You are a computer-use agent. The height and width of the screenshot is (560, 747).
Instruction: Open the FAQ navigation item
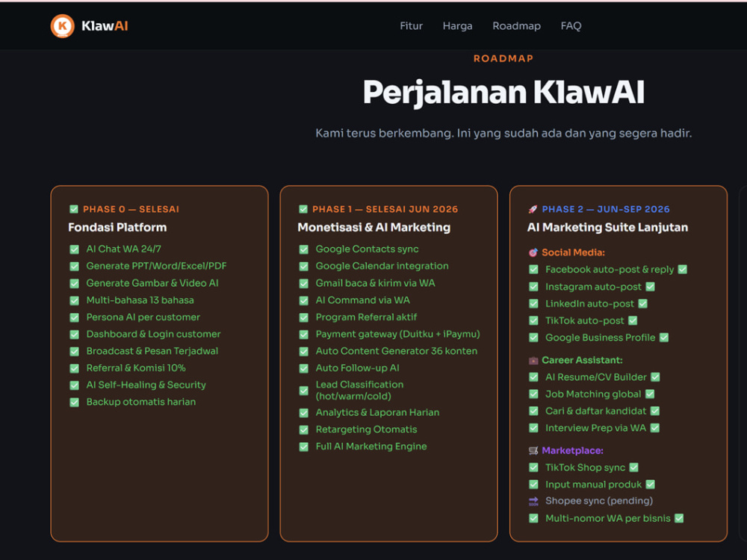tap(571, 25)
